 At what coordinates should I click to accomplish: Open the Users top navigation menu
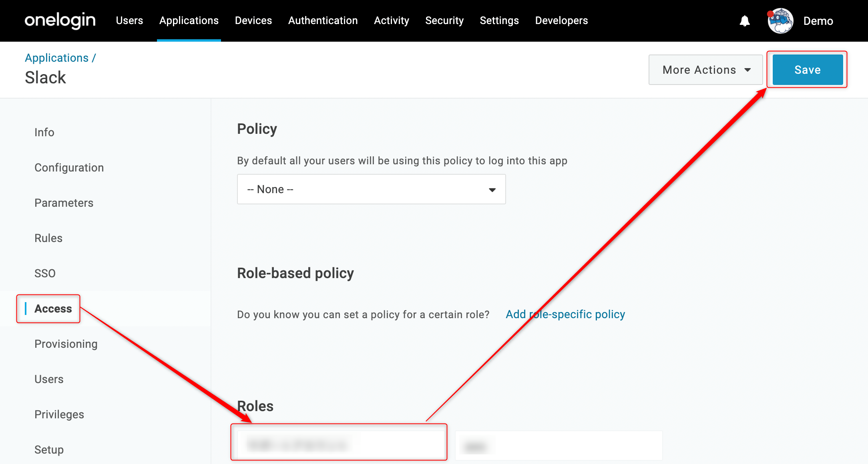[x=129, y=20]
